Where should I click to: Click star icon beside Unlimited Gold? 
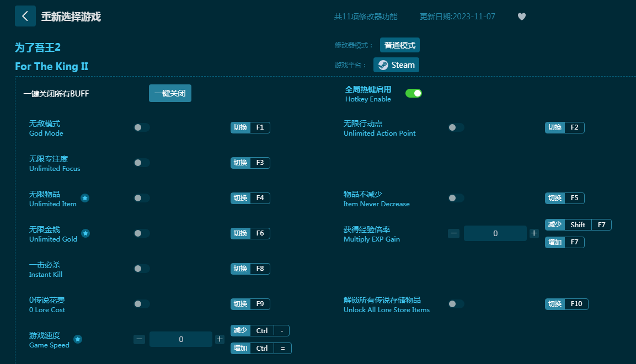click(85, 233)
